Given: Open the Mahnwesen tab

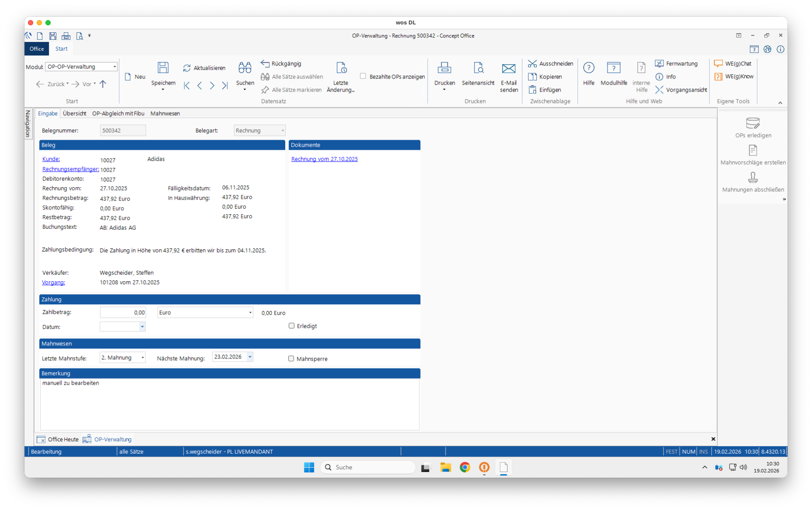Looking at the screenshot, I should [x=165, y=114].
